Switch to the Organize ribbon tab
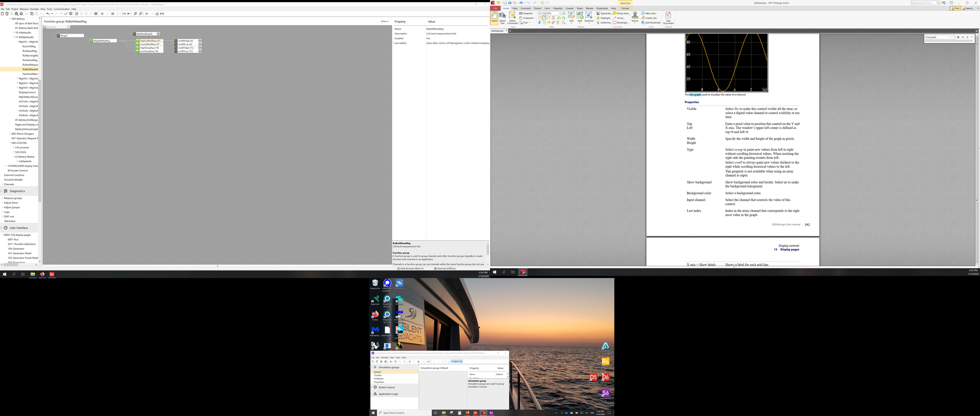 (558, 8)
